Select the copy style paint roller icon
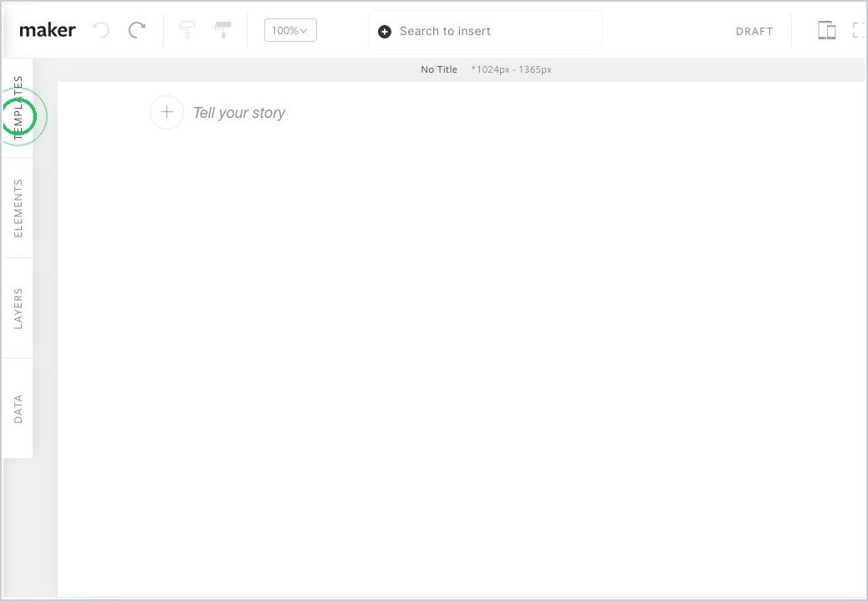 187,30
